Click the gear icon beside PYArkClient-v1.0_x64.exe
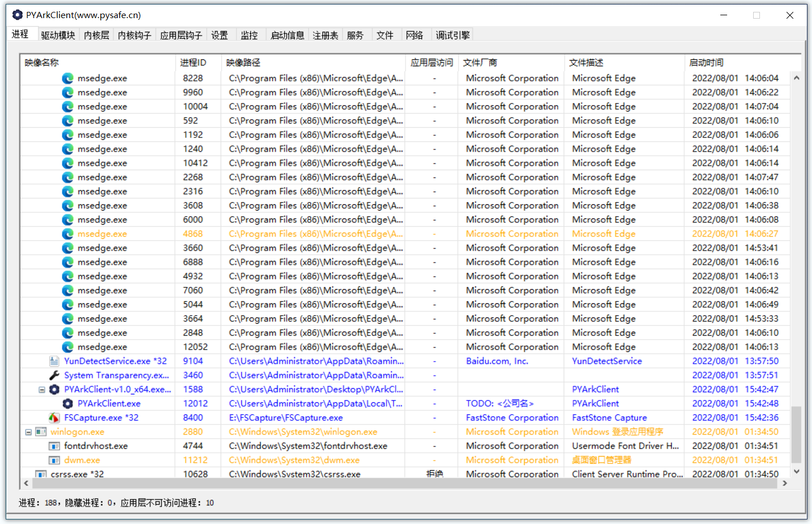This screenshot has height=524, width=812. coord(54,389)
